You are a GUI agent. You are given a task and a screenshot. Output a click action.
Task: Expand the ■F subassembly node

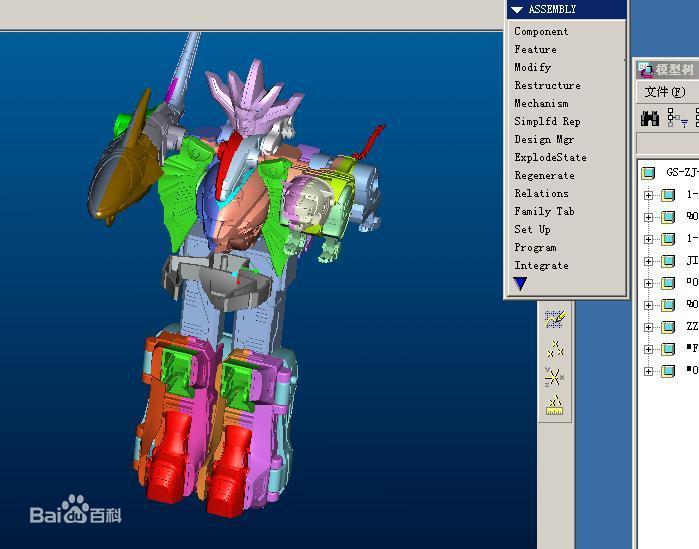point(649,349)
